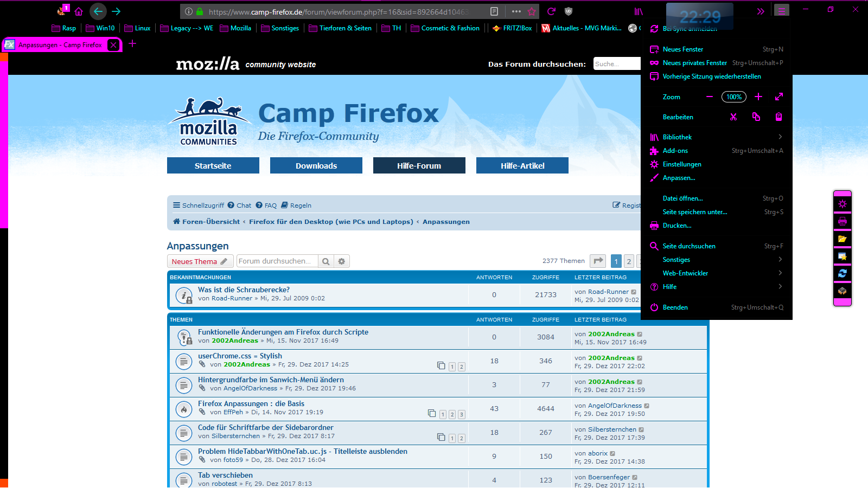This screenshot has height=488, width=868.
Task: Open the Library toolbar icon
Action: (639, 11)
